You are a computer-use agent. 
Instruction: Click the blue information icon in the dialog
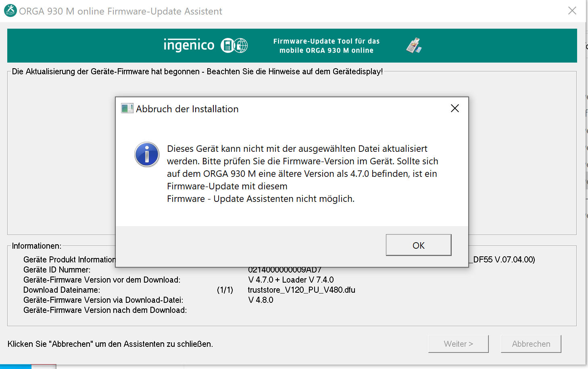pyautogui.click(x=147, y=155)
